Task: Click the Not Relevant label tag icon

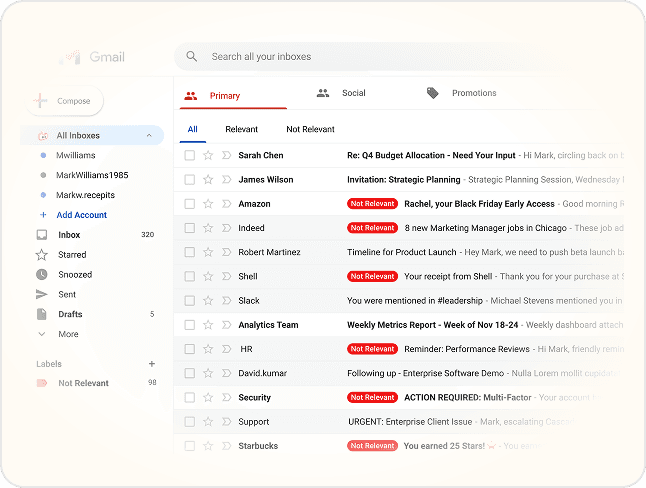Action: click(x=42, y=383)
